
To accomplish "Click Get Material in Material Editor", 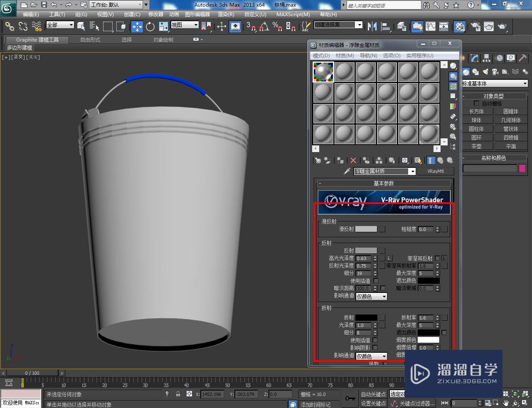I will pyautogui.click(x=318, y=160).
